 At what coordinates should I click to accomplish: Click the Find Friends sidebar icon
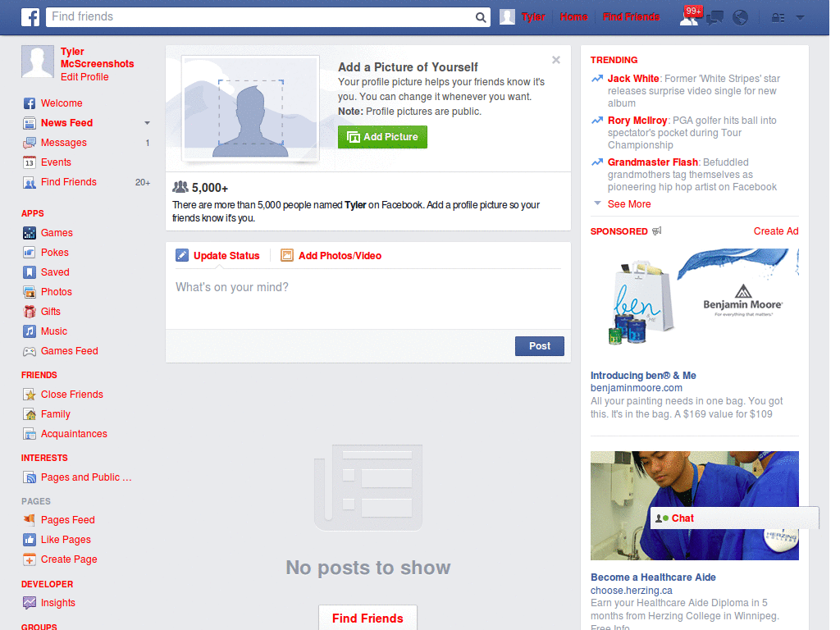[30, 182]
